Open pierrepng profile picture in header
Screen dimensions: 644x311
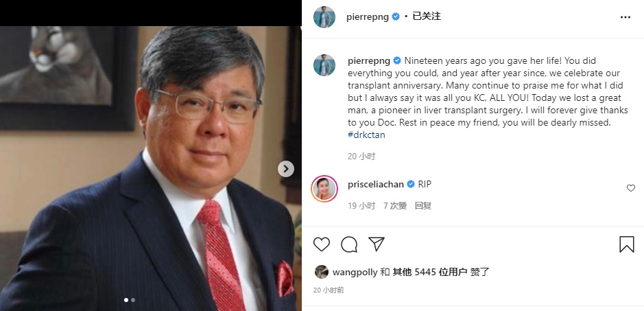point(324,17)
